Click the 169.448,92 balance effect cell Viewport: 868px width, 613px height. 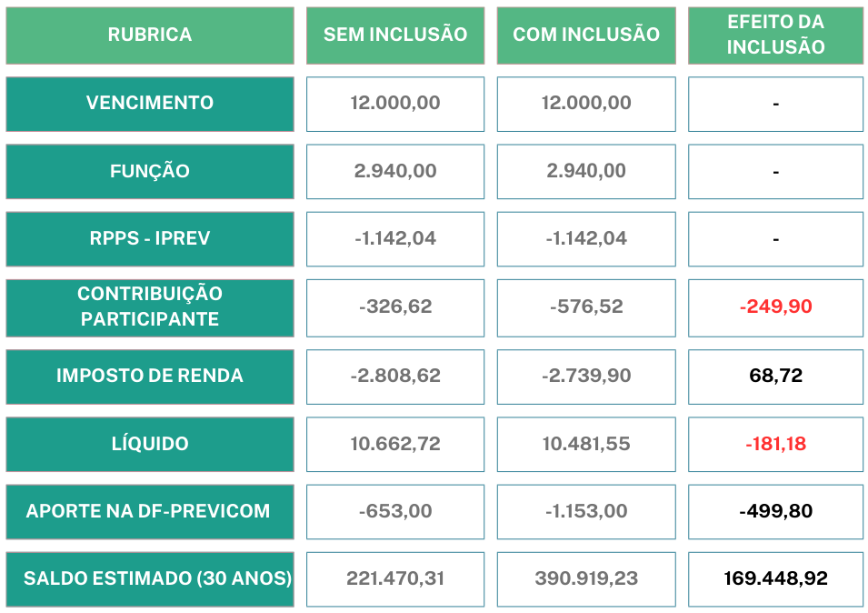point(775,578)
